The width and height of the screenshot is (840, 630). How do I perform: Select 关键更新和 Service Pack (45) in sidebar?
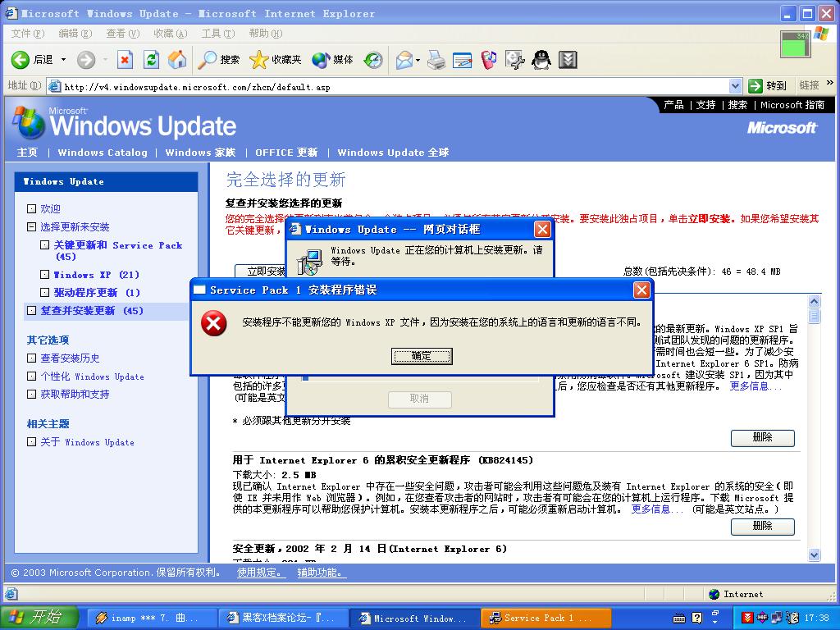click(118, 251)
